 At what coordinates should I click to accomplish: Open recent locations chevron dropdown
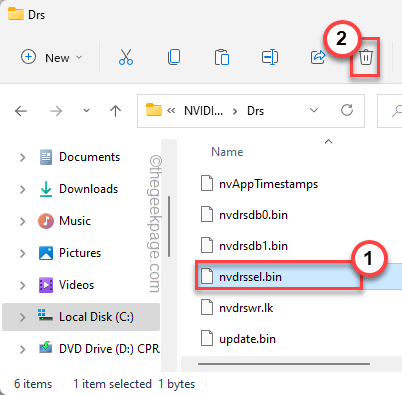point(86,111)
